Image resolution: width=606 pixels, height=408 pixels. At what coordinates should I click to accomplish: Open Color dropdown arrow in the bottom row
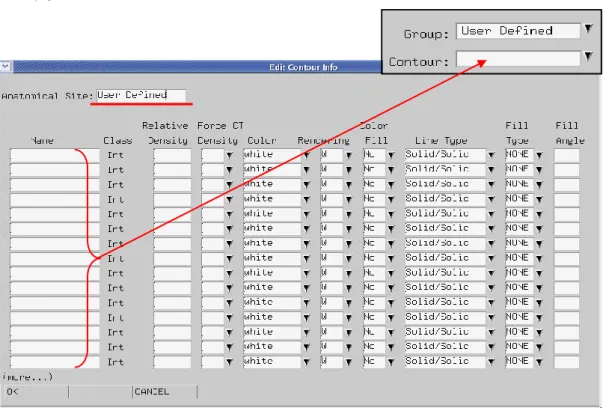tap(306, 362)
